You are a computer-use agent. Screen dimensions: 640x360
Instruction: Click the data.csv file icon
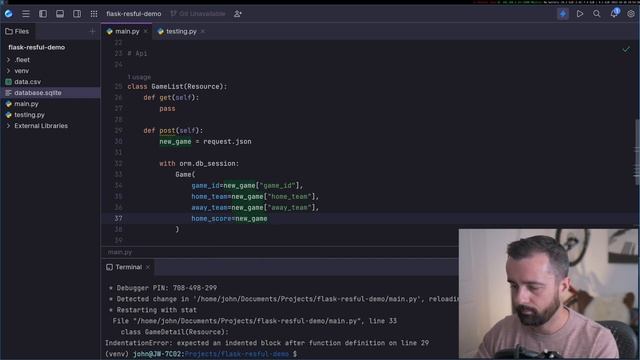[9, 82]
